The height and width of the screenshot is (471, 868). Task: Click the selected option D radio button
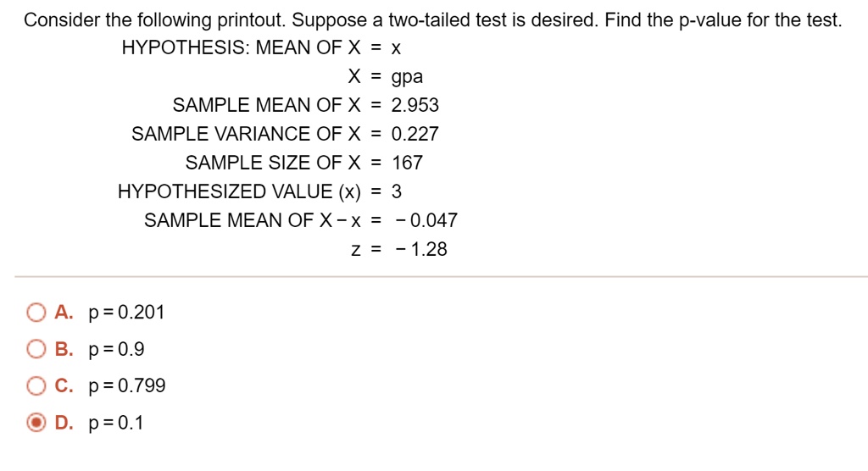(36, 424)
